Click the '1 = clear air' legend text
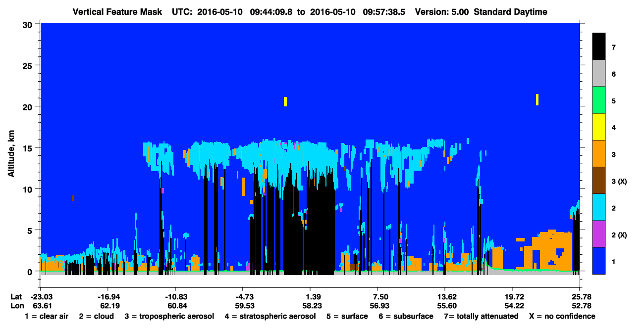 click(x=47, y=316)
